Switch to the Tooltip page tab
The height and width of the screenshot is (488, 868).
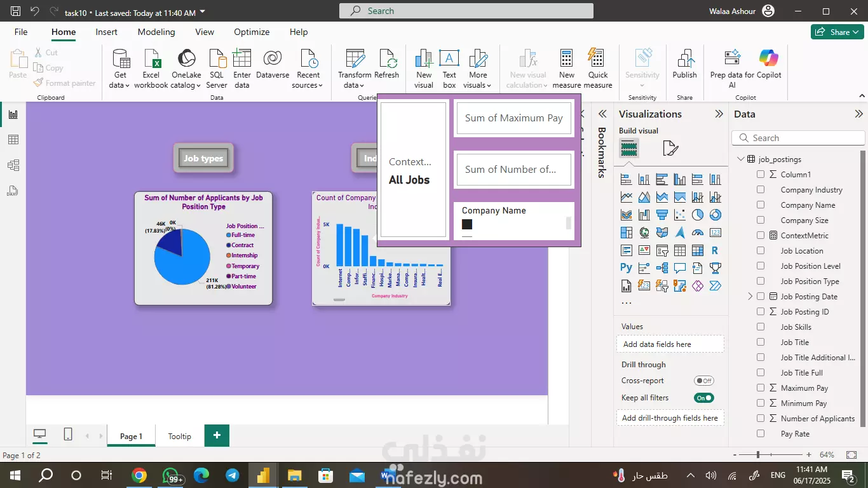pos(180,436)
